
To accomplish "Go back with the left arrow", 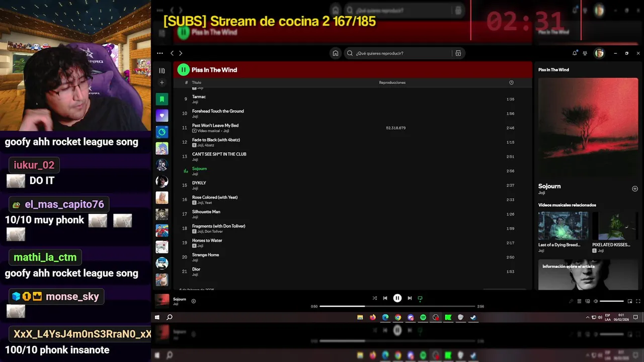I will coord(172,53).
